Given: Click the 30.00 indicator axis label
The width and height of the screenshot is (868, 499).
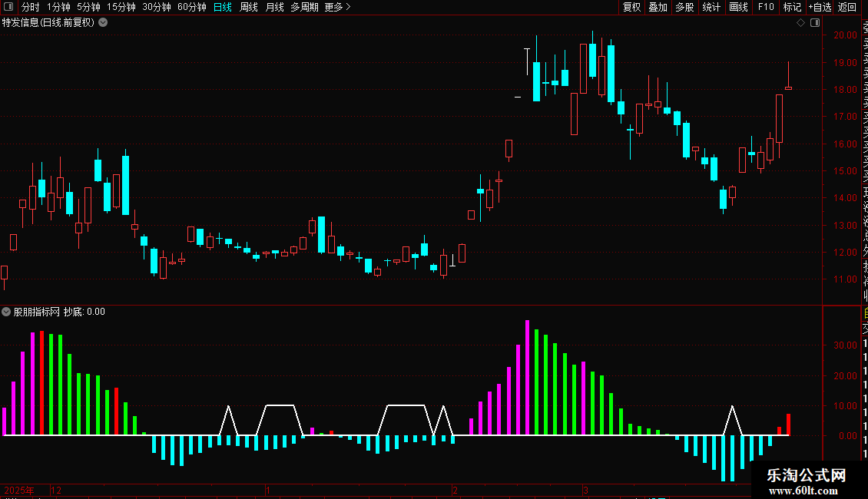Looking at the screenshot, I should point(845,345).
